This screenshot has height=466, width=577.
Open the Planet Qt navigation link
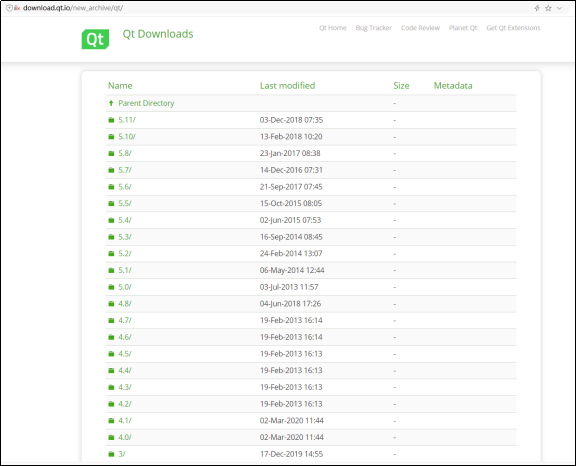point(463,28)
